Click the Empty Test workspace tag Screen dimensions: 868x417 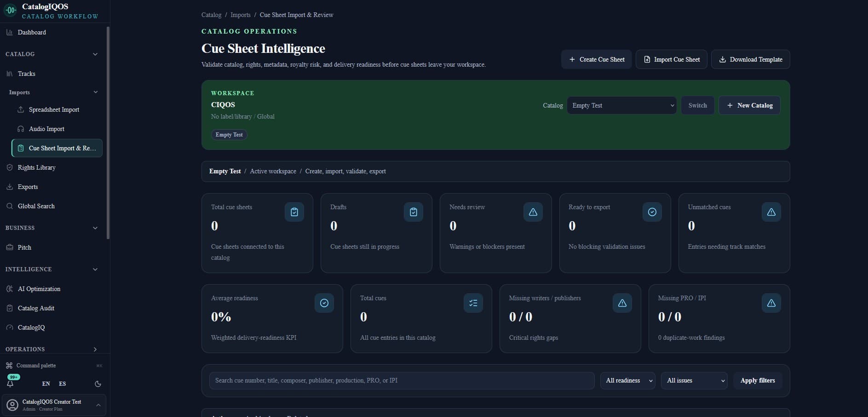(229, 135)
